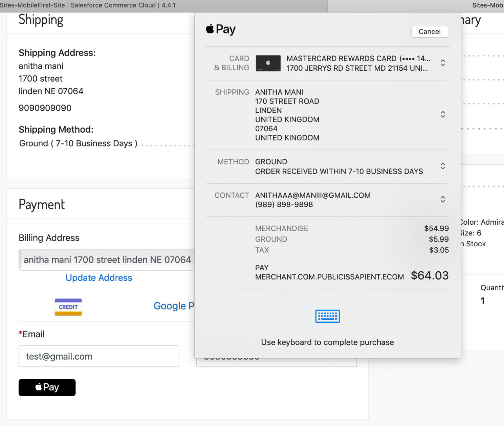Select the Credit card payment icon
Viewport: 504px width, 426px height.
click(x=68, y=307)
